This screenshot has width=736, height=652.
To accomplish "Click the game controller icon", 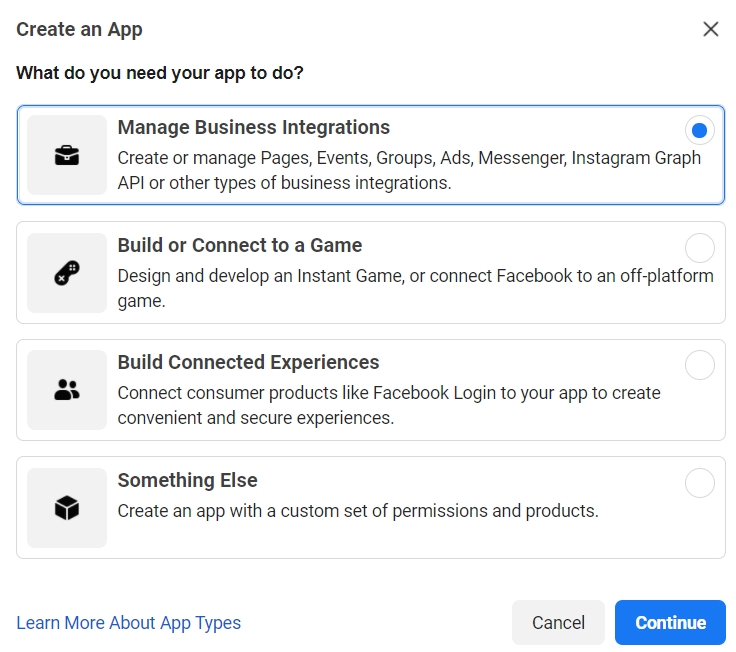I will 67,273.
